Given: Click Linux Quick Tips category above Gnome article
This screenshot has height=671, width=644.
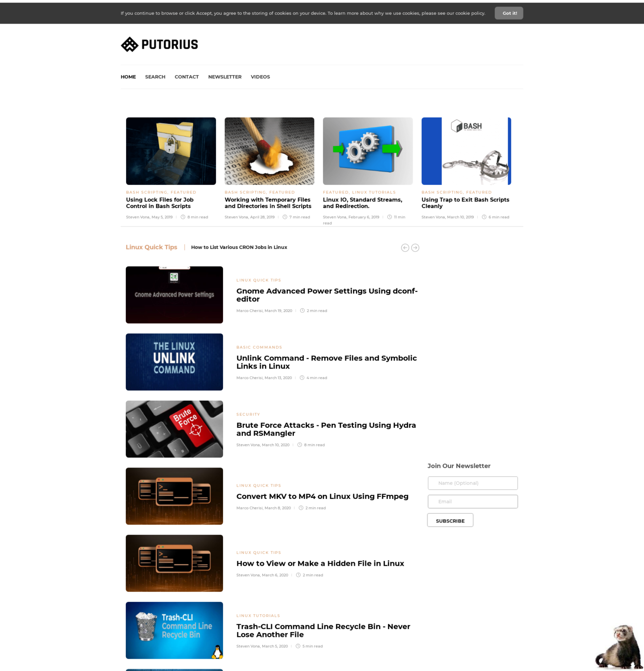Looking at the screenshot, I should [259, 280].
